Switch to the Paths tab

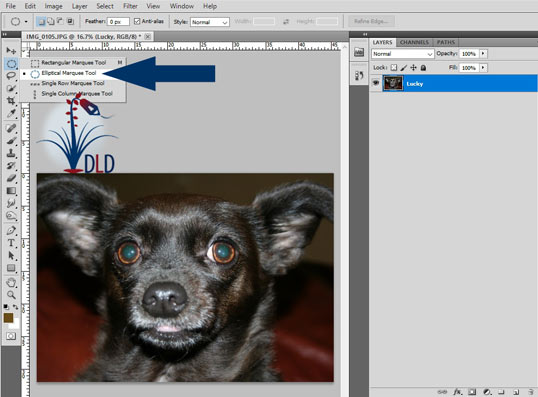click(x=446, y=42)
